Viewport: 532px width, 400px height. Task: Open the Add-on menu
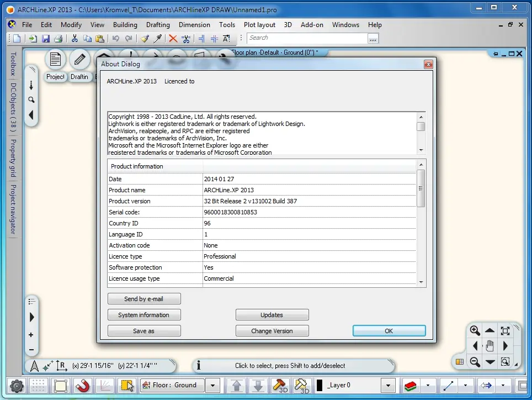(x=312, y=25)
